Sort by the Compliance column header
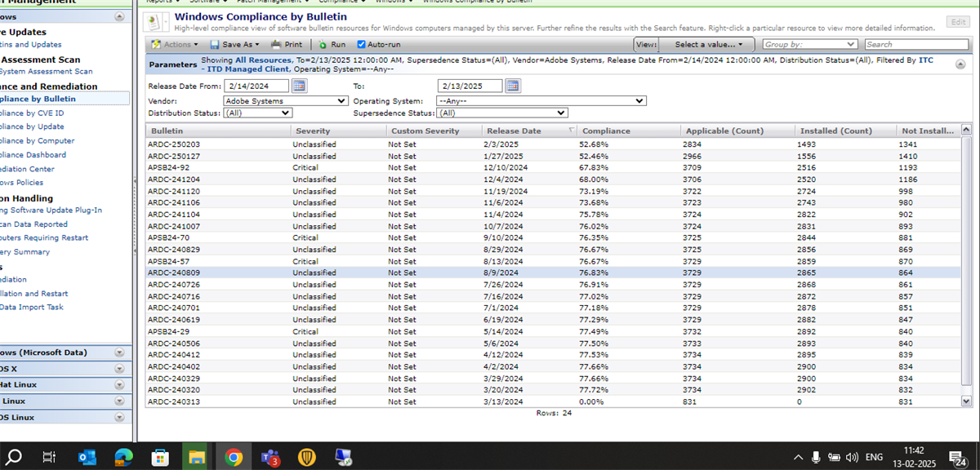The width and height of the screenshot is (980, 470). (x=630, y=131)
